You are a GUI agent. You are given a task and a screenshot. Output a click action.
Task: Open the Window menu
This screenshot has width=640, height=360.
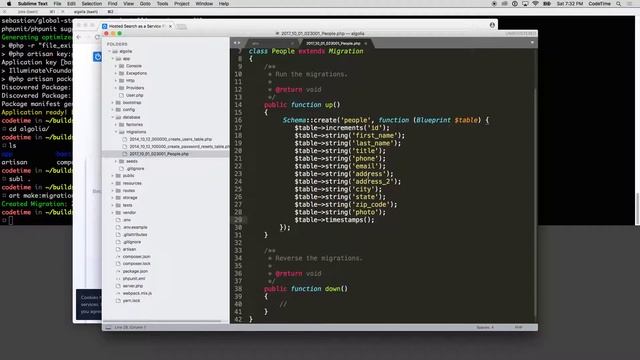point(204,4)
